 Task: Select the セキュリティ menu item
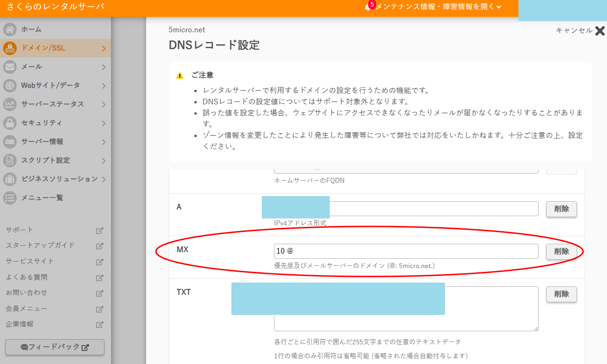pyautogui.click(x=41, y=123)
